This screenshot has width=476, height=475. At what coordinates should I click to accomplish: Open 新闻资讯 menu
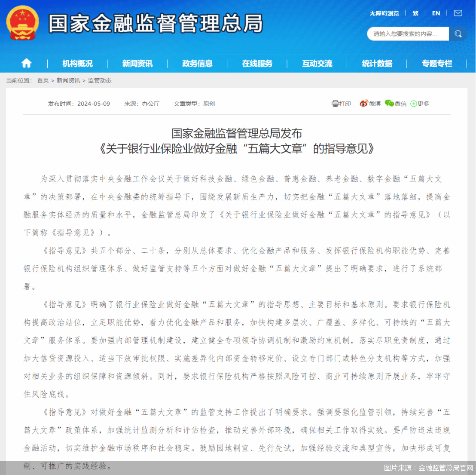point(137,64)
